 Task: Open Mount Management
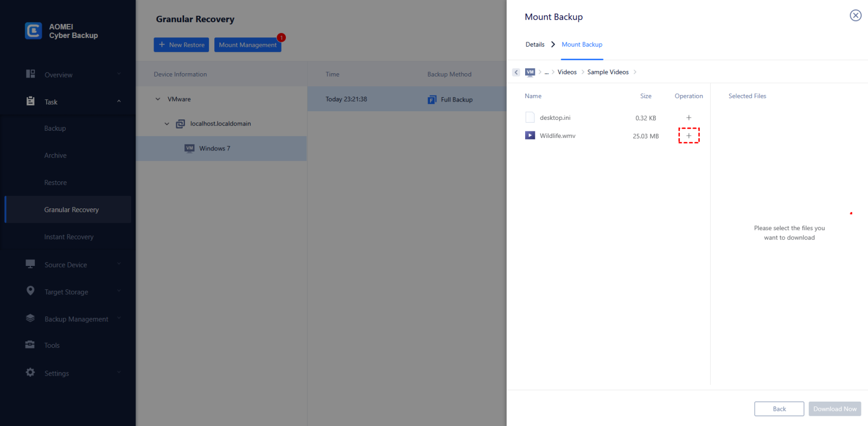[x=247, y=45]
